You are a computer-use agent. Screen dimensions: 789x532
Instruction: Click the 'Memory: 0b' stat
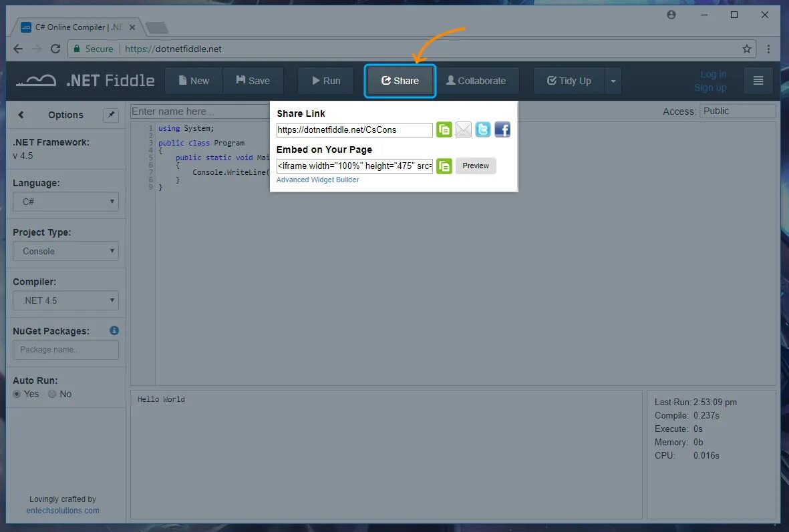[679, 442]
